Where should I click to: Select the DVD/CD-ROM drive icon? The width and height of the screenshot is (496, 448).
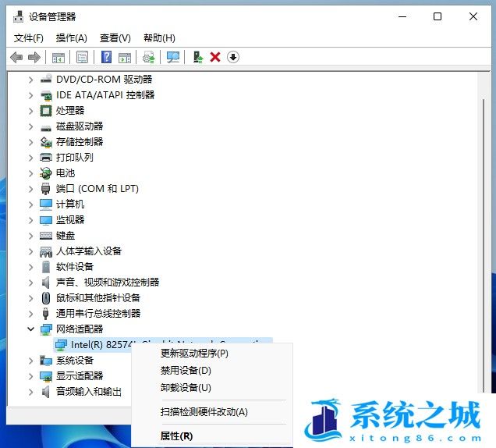click(x=46, y=79)
